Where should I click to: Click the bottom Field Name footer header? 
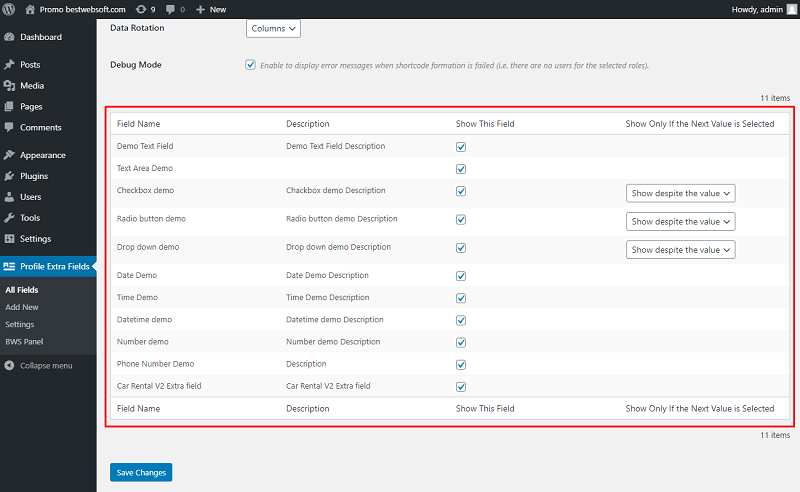click(x=138, y=408)
